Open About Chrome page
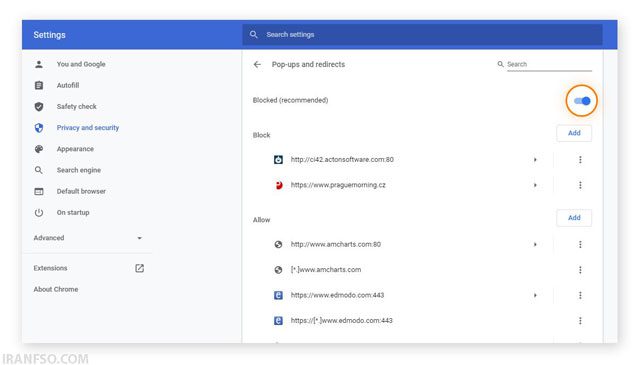Image resolution: width=640 pixels, height=365 pixels. coord(56,289)
